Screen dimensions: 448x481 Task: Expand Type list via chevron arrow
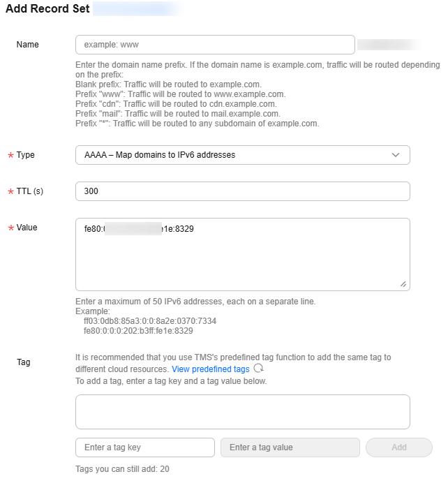tap(396, 155)
